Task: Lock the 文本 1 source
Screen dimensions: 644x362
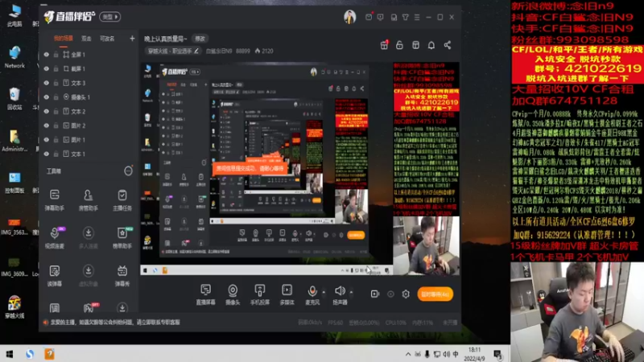Action: 56,154
